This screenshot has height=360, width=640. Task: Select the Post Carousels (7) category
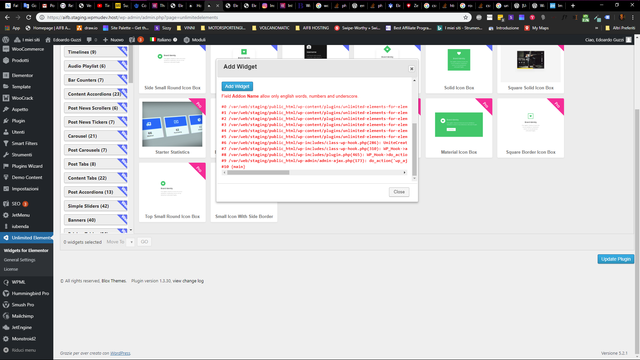pyautogui.click(x=96, y=150)
